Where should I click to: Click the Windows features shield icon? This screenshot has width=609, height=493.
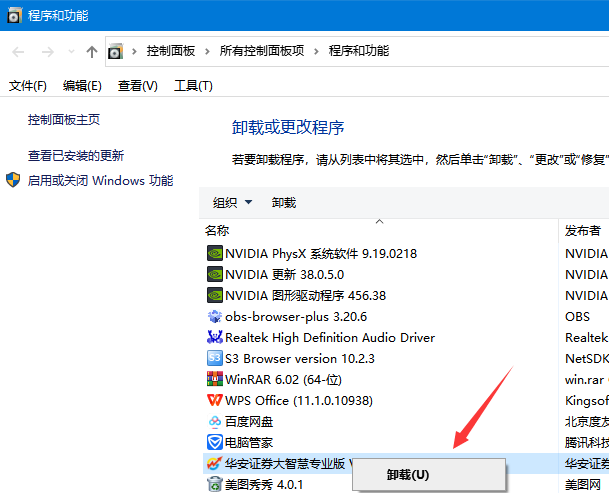[13, 180]
